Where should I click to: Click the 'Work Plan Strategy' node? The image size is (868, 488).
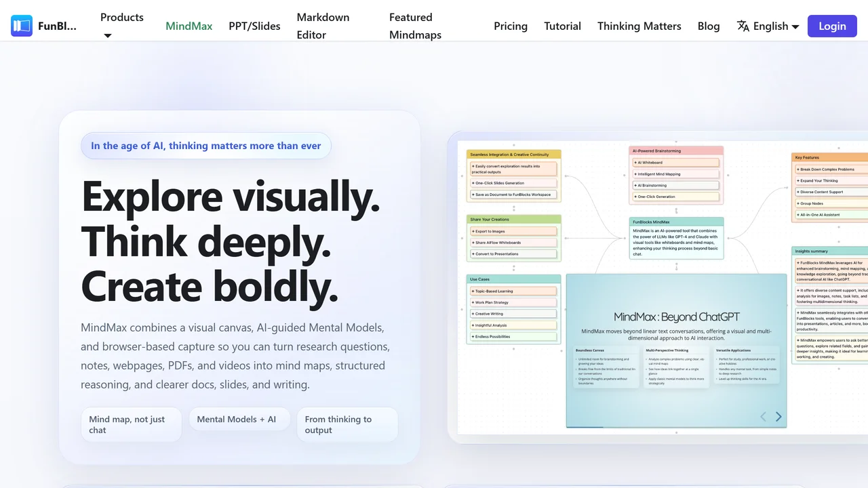point(514,302)
